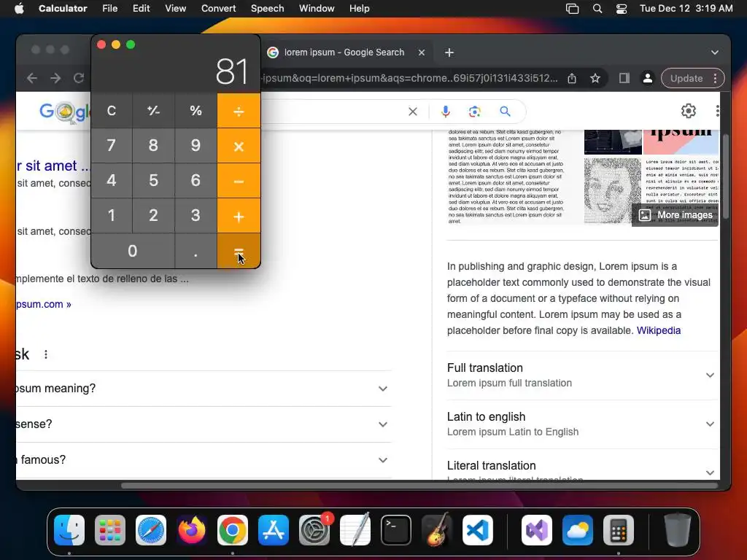
Task: Open Visual Studio Code from the Dock
Action: (x=477, y=530)
